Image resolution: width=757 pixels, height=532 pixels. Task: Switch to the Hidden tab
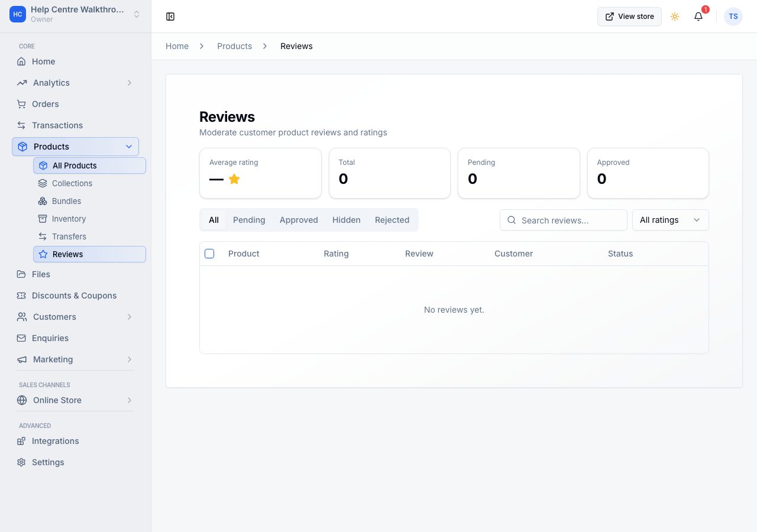[x=347, y=220]
